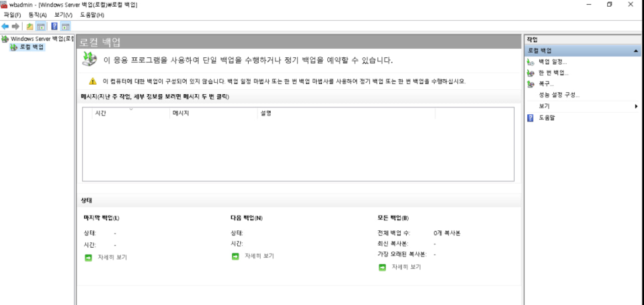Click the blue Help toolbar icon
This screenshot has height=305, width=644.
click(54, 27)
